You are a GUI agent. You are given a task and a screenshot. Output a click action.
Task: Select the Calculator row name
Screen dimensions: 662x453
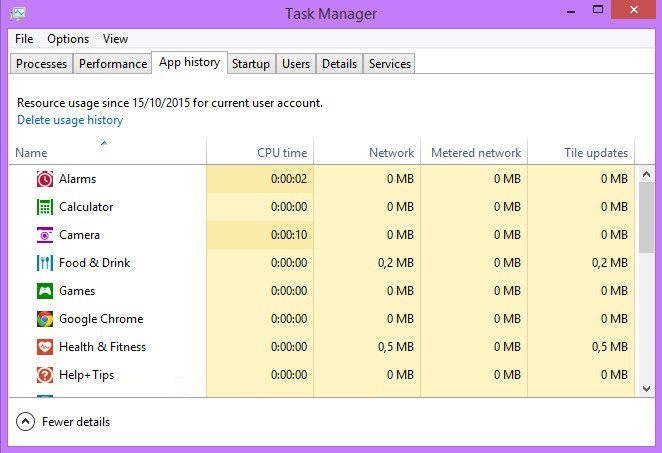(x=86, y=207)
